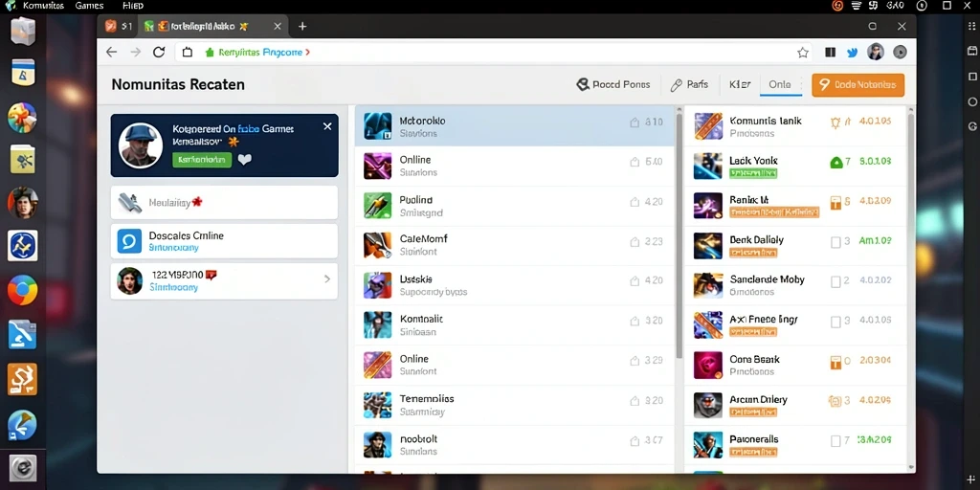The image size is (980, 490).
Task: Tick the checkbox next to Sanclende Moby
Action: click(835, 282)
